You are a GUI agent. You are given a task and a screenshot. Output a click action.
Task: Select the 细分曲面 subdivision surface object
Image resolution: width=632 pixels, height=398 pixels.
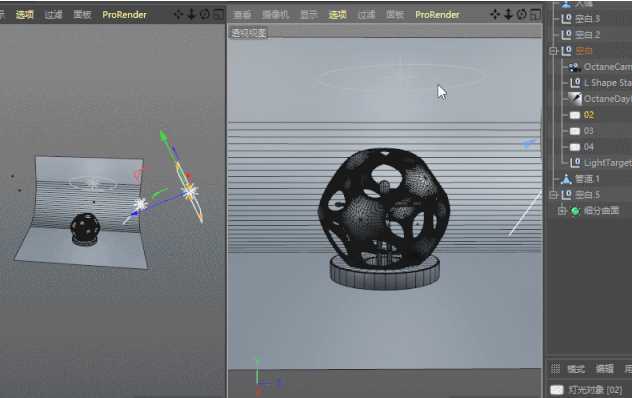tap(601, 211)
